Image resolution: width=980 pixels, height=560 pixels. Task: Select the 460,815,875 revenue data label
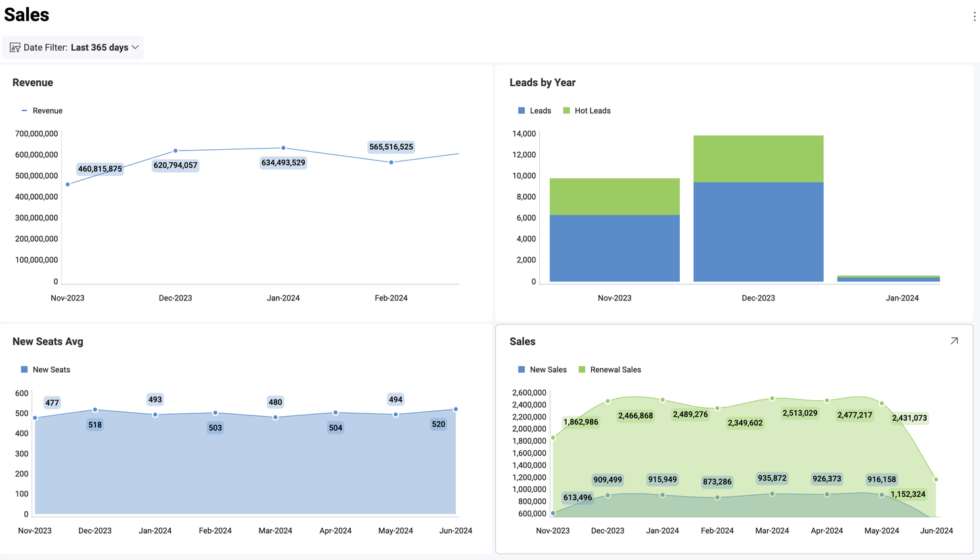pos(100,169)
